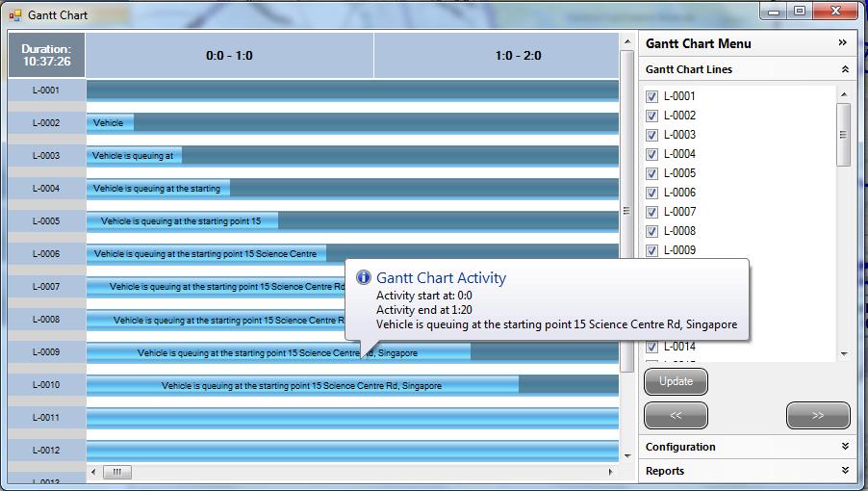Click the horizontal scrollbar thumb
Image resolution: width=868 pixels, height=491 pixels.
(116, 473)
